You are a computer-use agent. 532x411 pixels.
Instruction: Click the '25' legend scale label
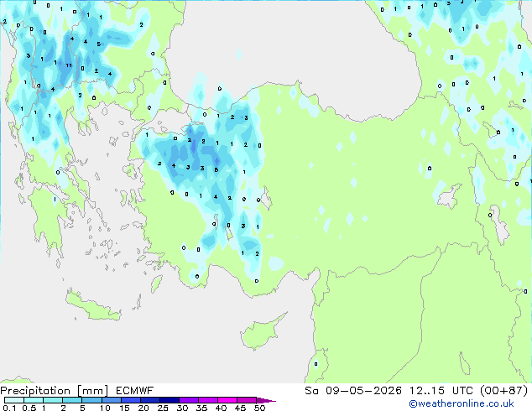(x=163, y=408)
